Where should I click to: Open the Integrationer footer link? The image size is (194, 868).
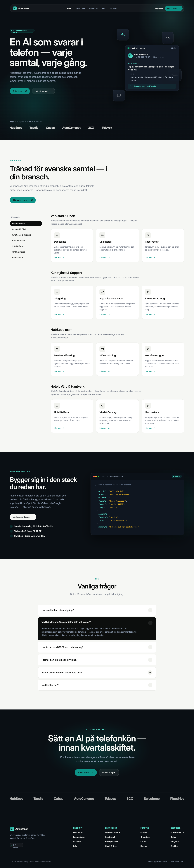(x=79, y=837)
